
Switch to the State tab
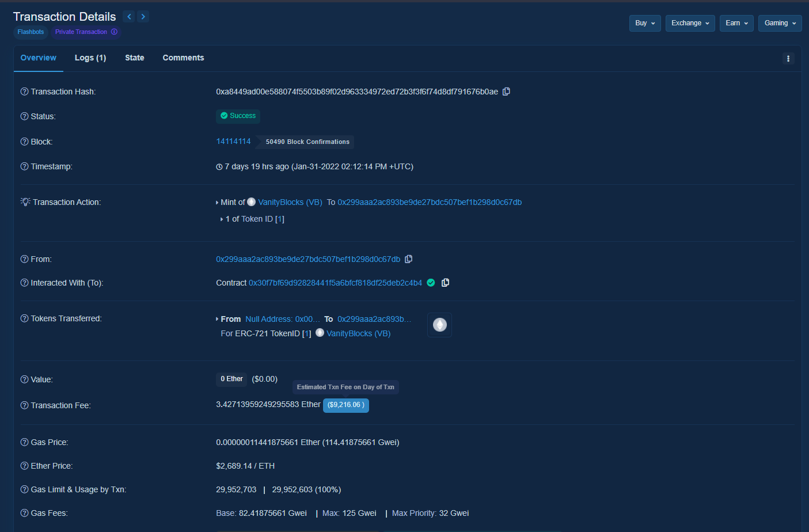135,58
